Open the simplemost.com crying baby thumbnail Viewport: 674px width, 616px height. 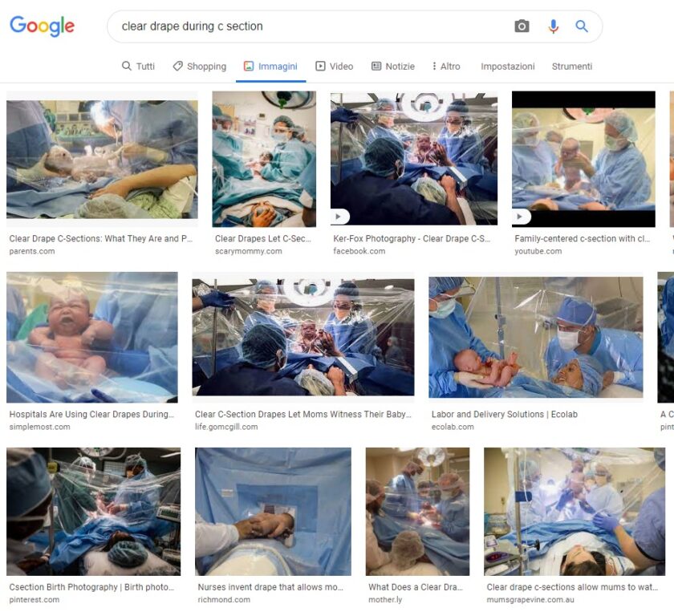92,337
